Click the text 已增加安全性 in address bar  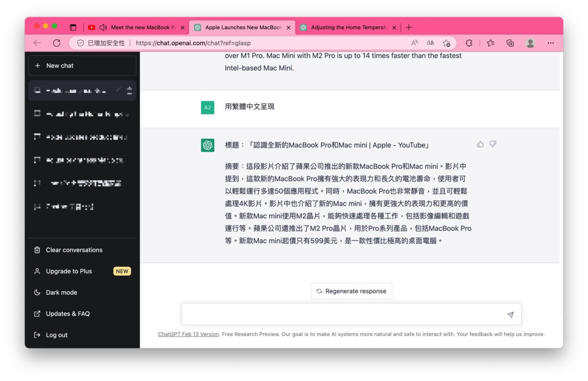pyautogui.click(x=106, y=43)
